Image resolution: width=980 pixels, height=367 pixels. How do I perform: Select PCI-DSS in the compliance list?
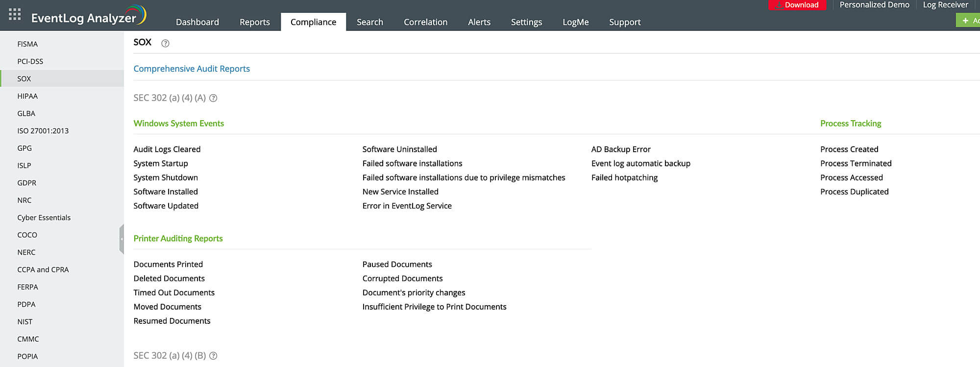[x=30, y=61]
